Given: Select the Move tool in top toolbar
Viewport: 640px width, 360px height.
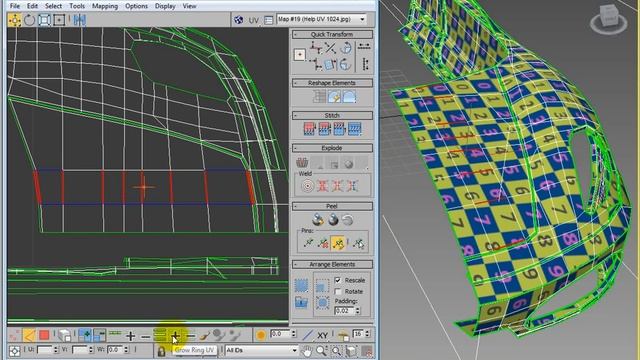Looking at the screenshot, I should [15, 20].
